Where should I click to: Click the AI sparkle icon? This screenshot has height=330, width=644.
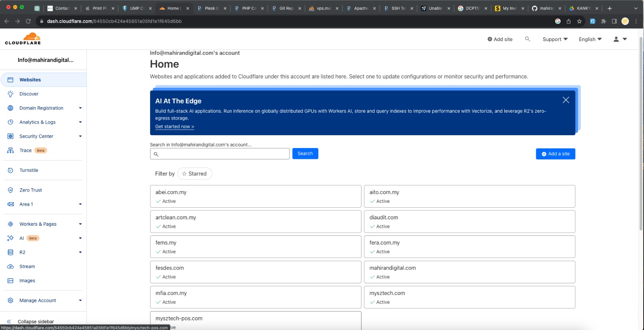click(10, 238)
